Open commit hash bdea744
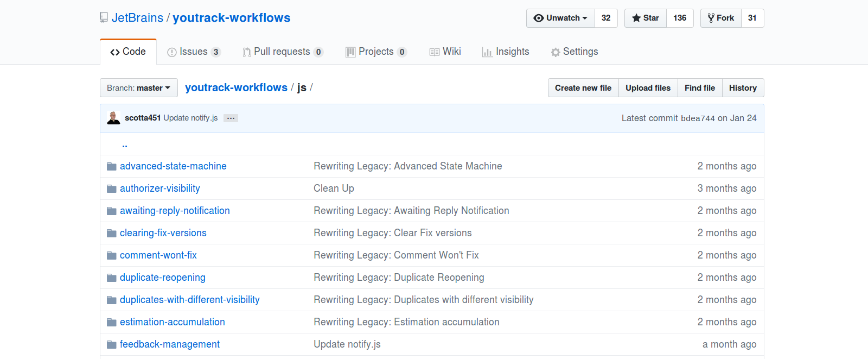Image resolution: width=868 pixels, height=359 pixels. [698, 118]
